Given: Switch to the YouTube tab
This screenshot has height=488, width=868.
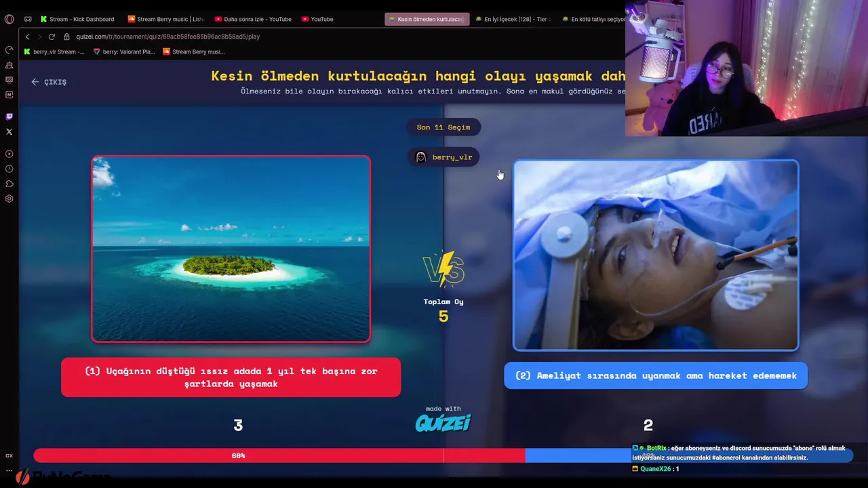Looking at the screenshot, I should [x=317, y=19].
